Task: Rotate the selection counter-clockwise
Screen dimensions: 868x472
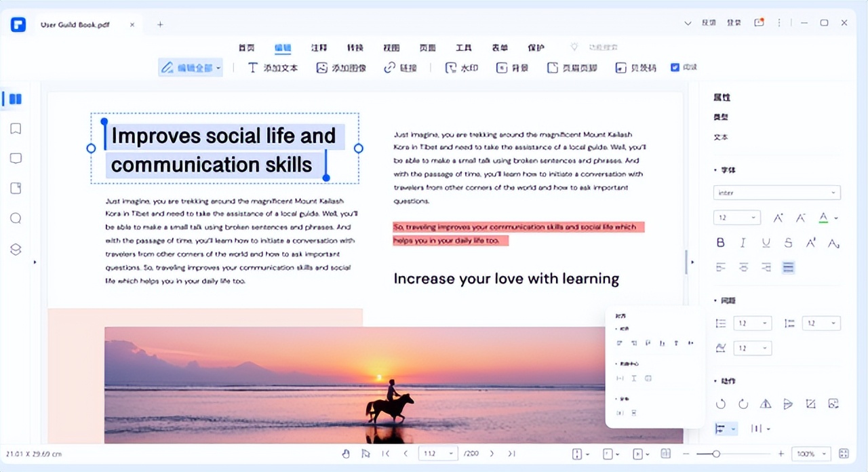Action: [720, 404]
